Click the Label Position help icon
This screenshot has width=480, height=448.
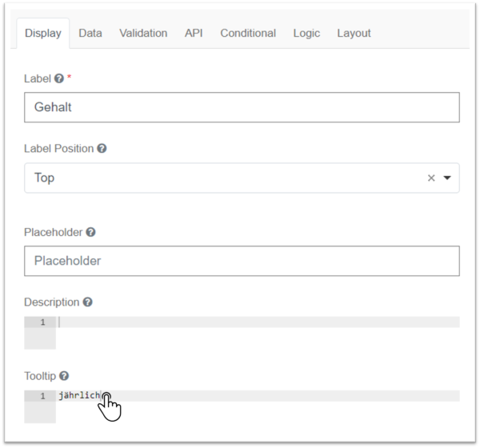[x=102, y=149]
